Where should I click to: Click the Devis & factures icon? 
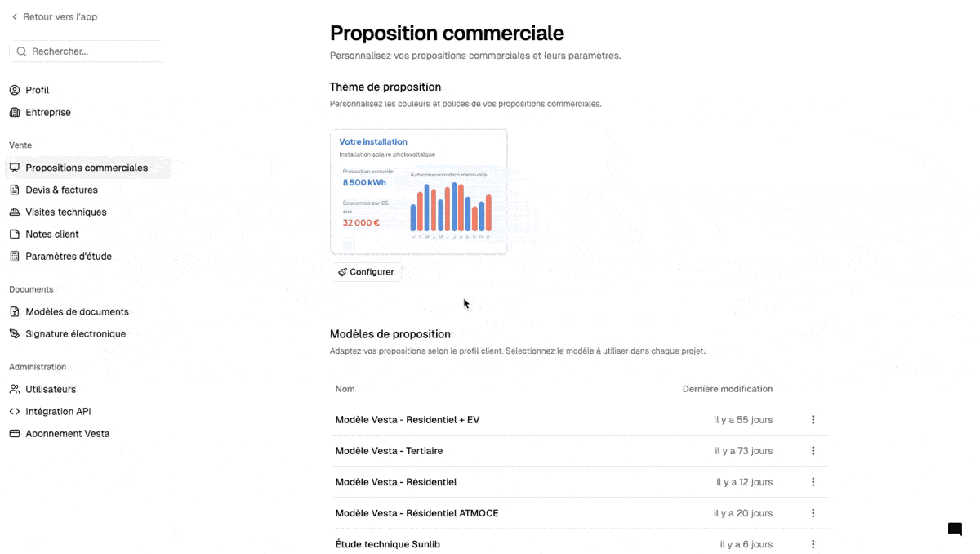[14, 190]
